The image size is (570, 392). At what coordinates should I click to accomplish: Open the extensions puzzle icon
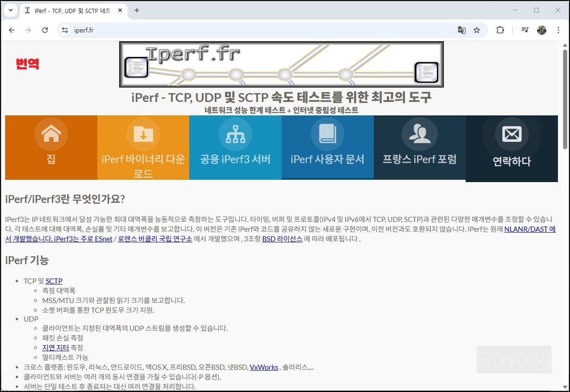point(500,30)
